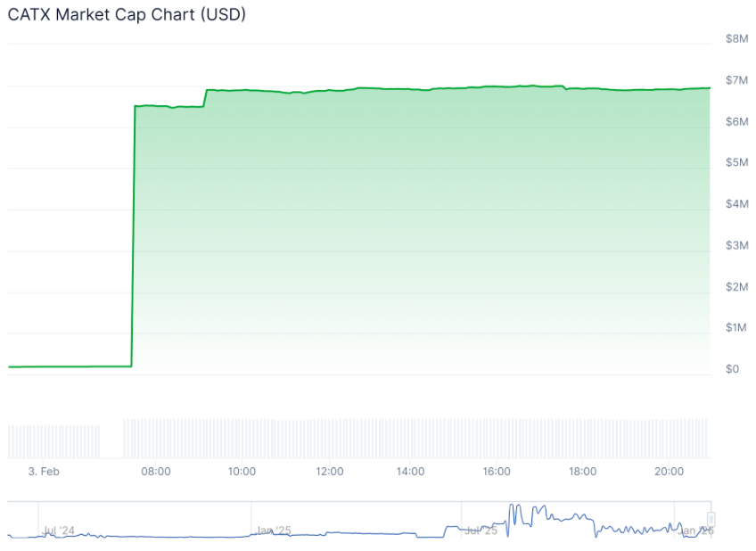Click the 12:00 time axis label

[x=329, y=471]
